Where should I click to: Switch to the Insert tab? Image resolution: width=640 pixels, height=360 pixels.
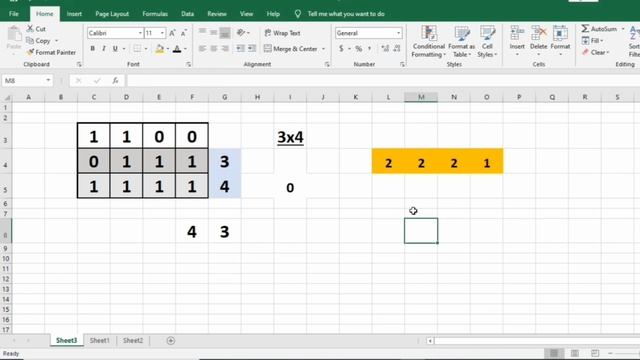[x=74, y=14]
